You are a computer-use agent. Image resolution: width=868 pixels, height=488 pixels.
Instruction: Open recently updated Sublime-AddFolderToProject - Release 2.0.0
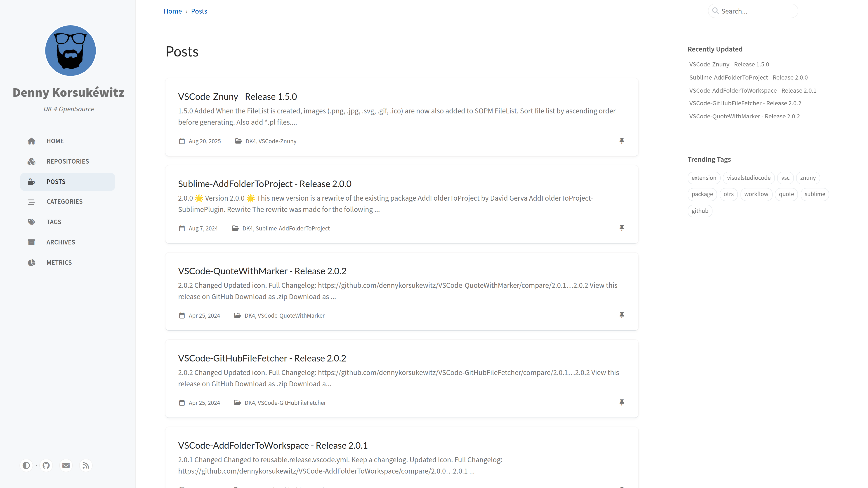point(748,77)
